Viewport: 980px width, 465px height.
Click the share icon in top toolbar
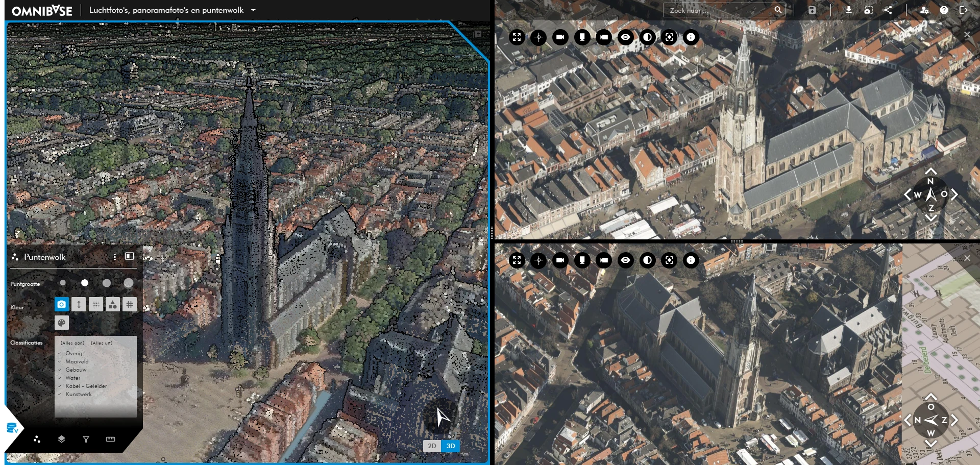point(888,10)
